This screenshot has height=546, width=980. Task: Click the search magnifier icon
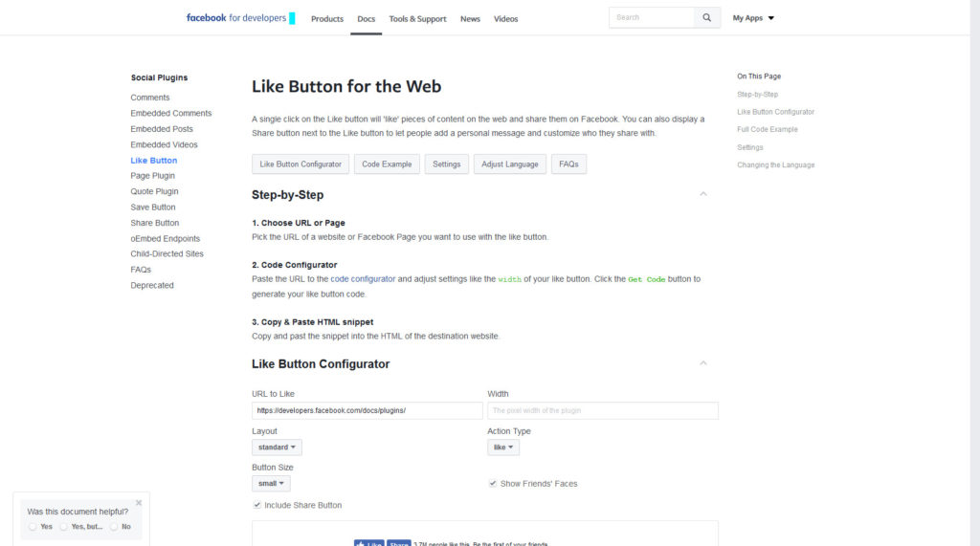(706, 17)
